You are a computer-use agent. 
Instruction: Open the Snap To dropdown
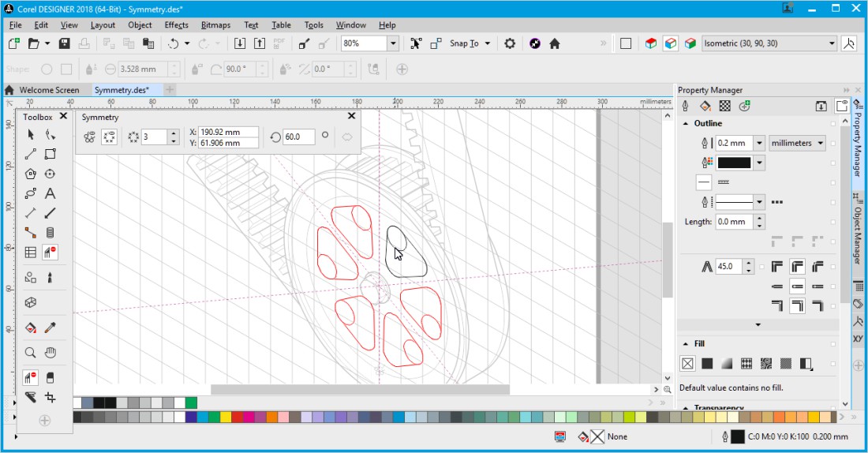488,43
